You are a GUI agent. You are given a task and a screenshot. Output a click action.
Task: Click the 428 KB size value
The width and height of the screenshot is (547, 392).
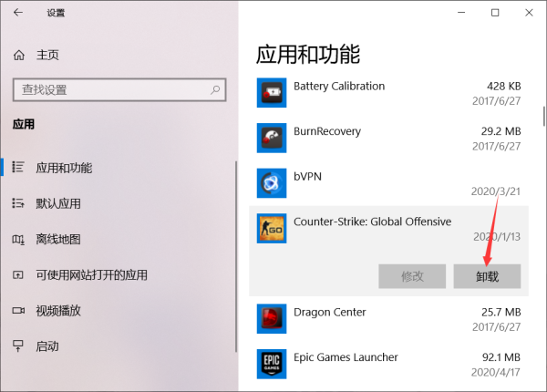coord(504,86)
